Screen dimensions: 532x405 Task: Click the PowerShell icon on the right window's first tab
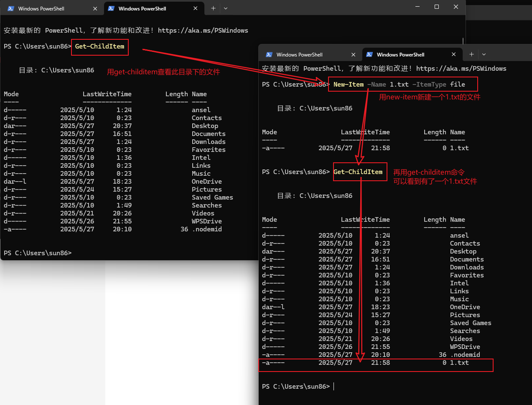(x=268, y=54)
